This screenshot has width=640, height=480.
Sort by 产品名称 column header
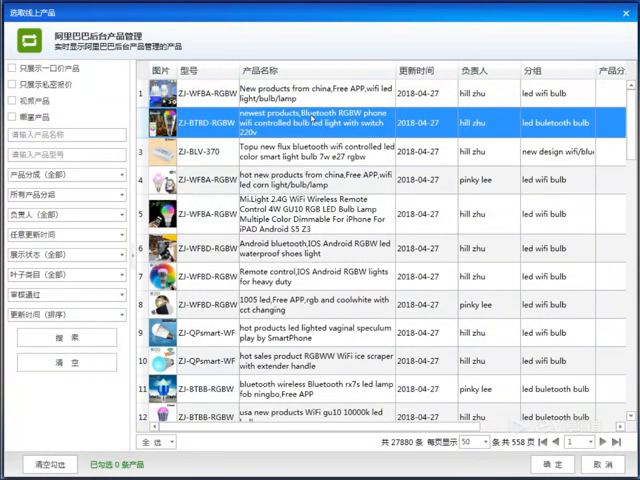click(x=317, y=71)
